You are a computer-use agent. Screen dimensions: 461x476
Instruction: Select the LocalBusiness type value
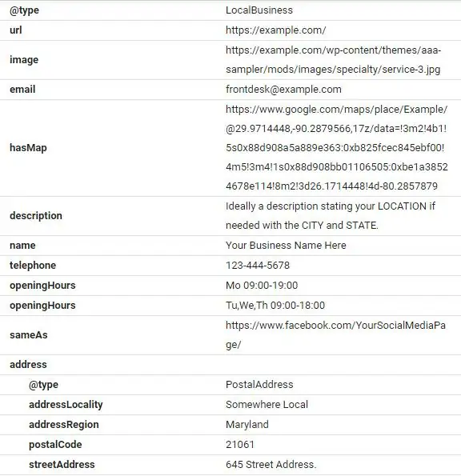pyautogui.click(x=259, y=10)
